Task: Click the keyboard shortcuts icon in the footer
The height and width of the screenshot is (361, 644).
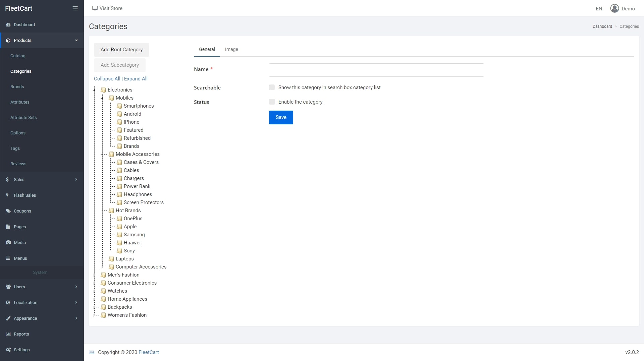Action: tap(92, 352)
